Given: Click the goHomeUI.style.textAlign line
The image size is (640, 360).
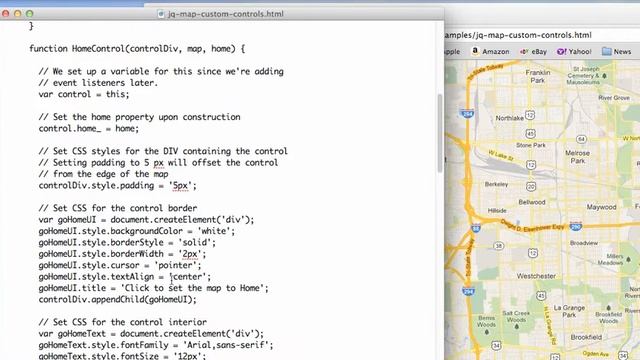Looking at the screenshot, I should (x=125, y=277).
